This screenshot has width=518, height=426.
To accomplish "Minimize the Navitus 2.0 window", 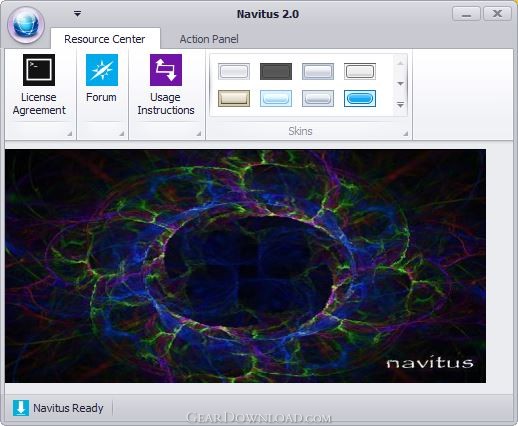I will tap(466, 14).
